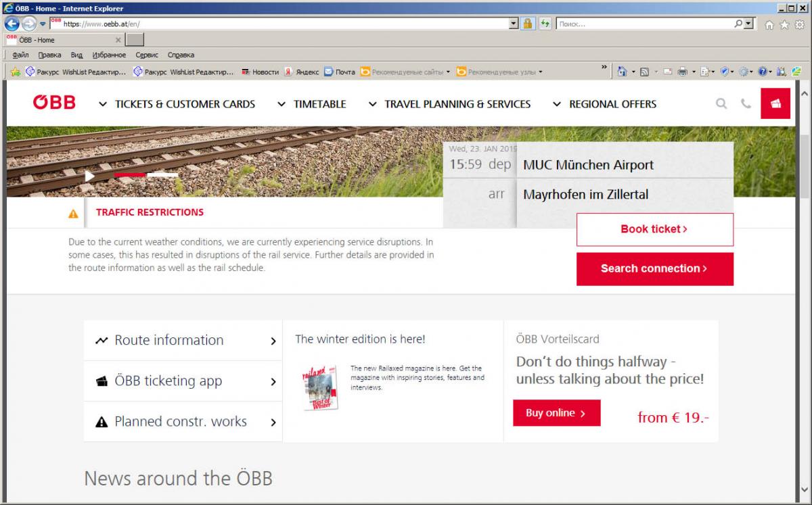Image resolution: width=812 pixels, height=505 pixels.
Task: Click the site search magnifier icon
Action: [721, 103]
